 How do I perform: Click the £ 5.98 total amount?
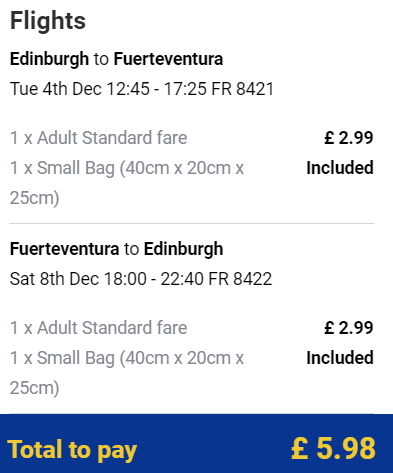(333, 448)
